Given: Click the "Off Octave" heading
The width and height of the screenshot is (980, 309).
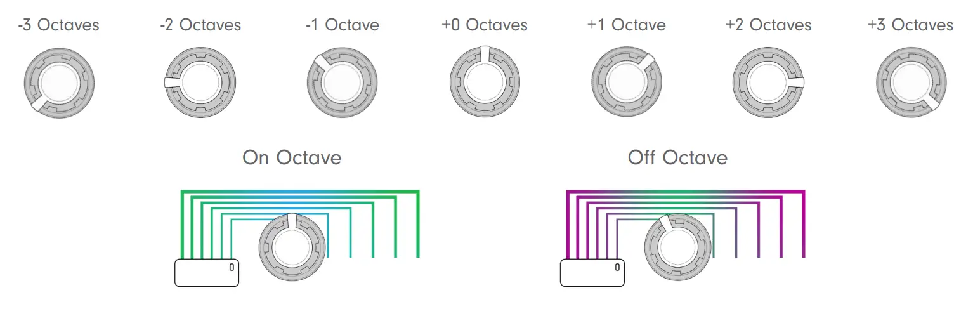Looking at the screenshot, I should pyautogui.click(x=677, y=157).
